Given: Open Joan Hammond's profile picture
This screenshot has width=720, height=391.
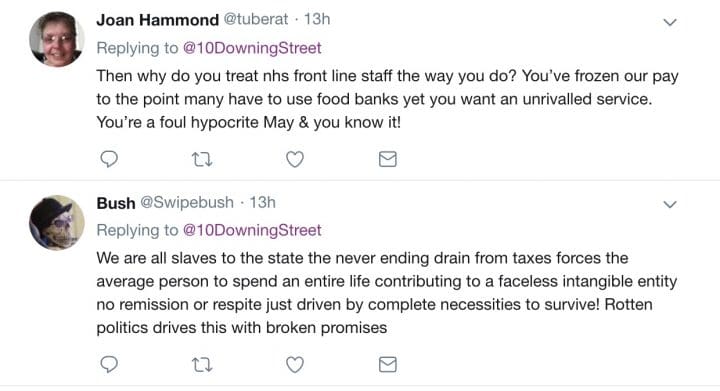Looking at the screenshot, I should click(x=57, y=39).
